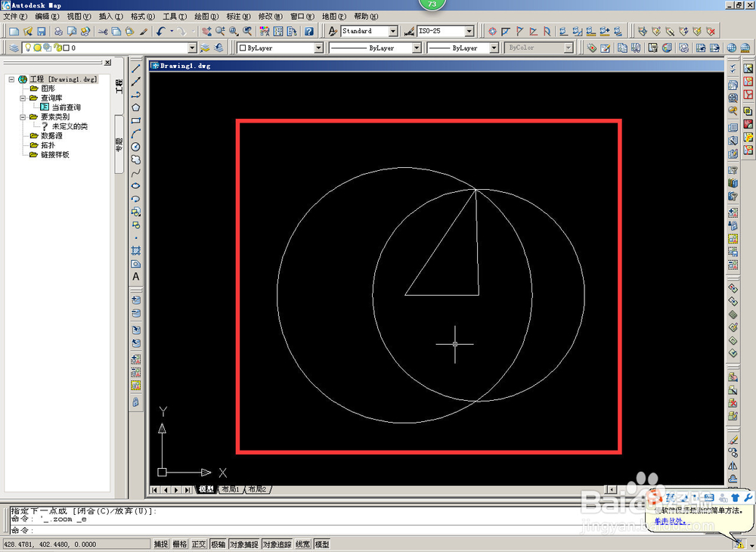756x552 pixels.
Task: Collapse the 查询库 tree node
Action: pos(23,98)
